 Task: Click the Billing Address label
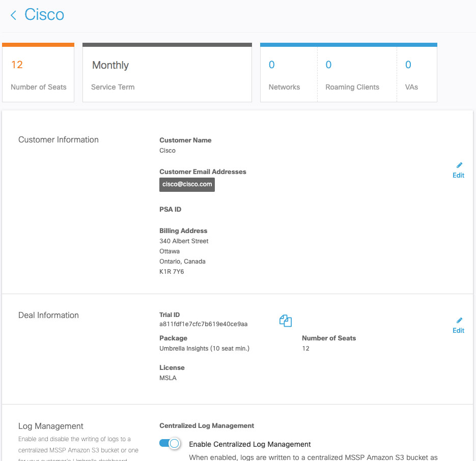pyautogui.click(x=183, y=231)
